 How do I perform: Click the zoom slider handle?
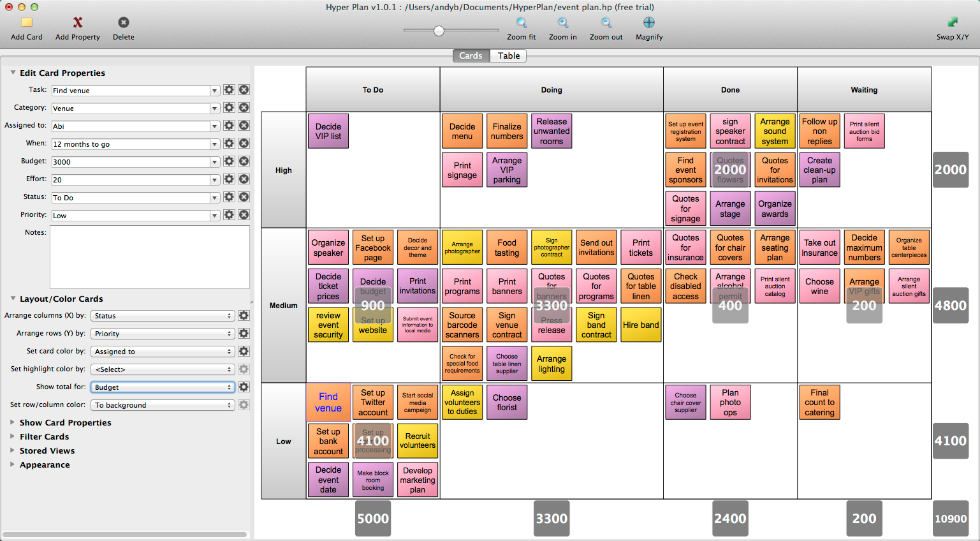(439, 31)
